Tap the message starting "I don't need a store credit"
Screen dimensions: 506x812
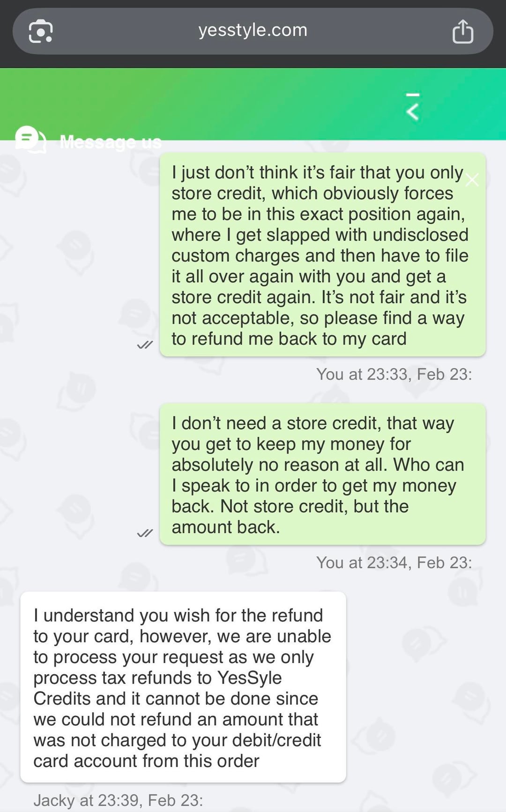click(x=322, y=474)
